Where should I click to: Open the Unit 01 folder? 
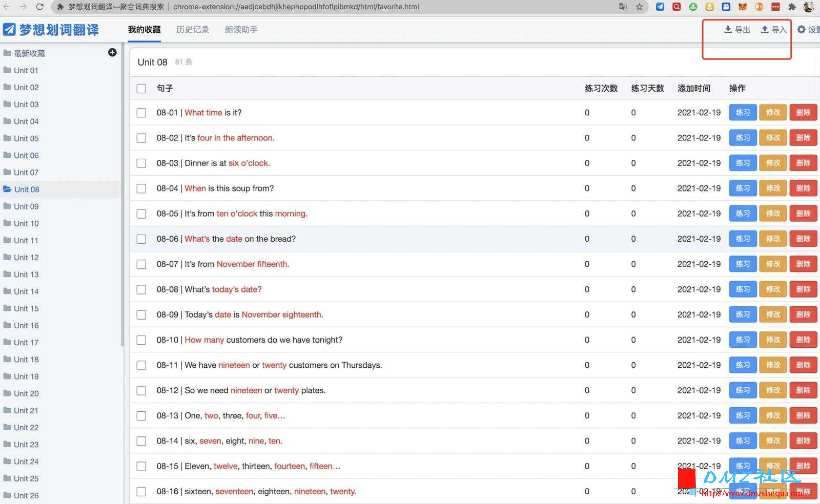coord(60,70)
